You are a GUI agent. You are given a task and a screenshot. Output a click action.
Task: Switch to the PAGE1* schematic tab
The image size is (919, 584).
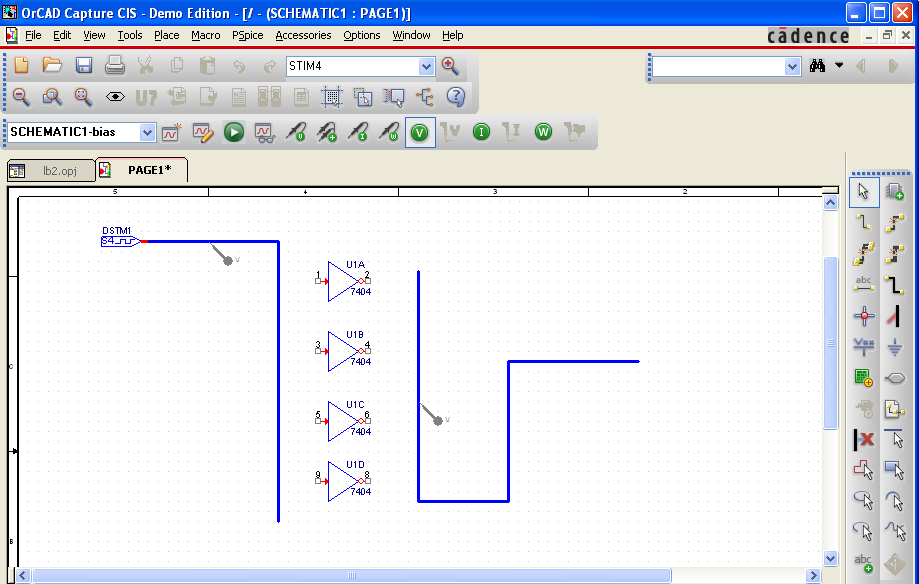point(142,170)
